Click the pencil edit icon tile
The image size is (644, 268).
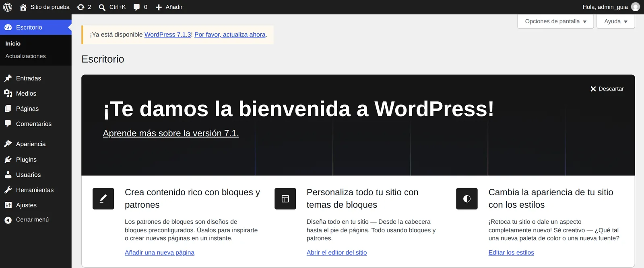coord(103,198)
